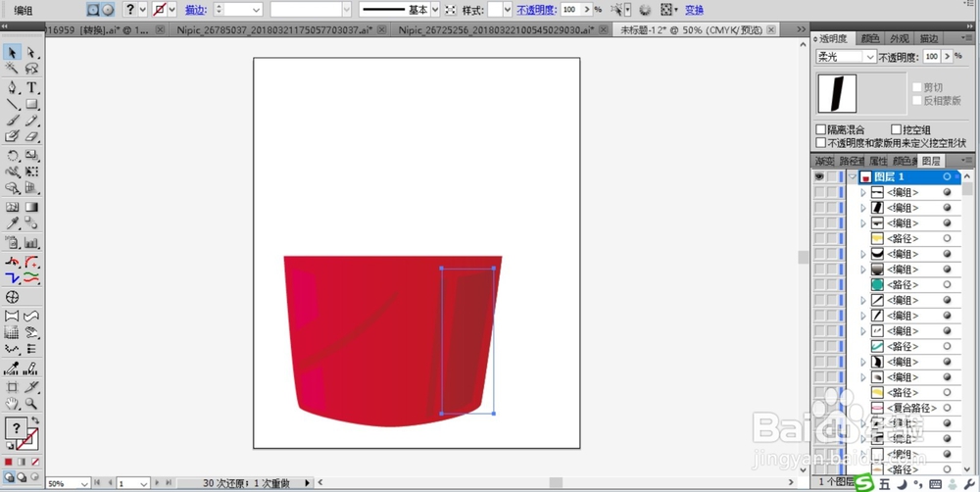Select the Paintbrush tool
The height and width of the screenshot is (492, 980).
pos(12,121)
